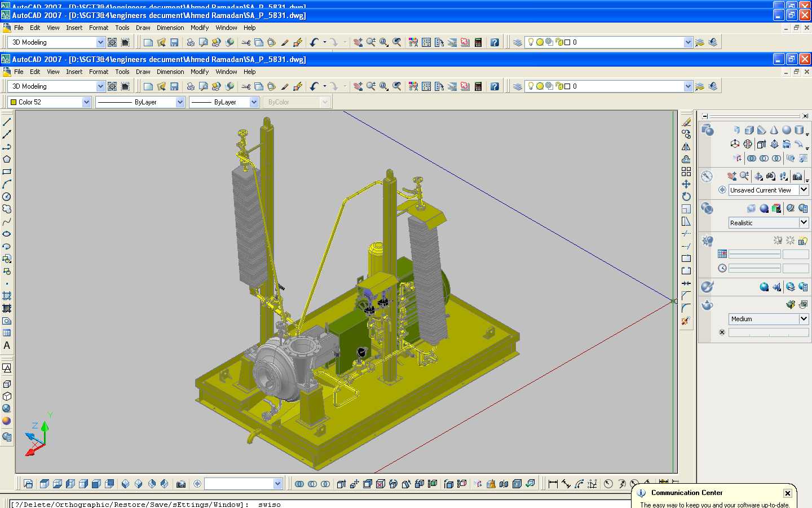
Task: Open Dimension menu in front window
Action: tap(170, 72)
